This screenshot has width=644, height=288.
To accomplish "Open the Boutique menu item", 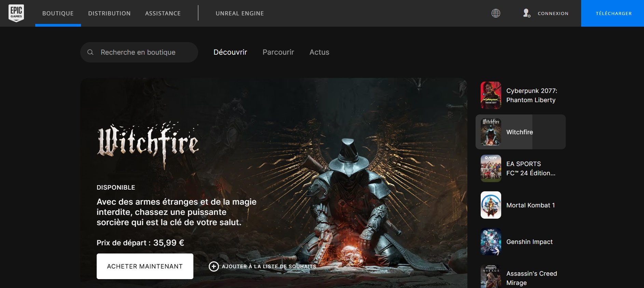I will tap(58, 13).
